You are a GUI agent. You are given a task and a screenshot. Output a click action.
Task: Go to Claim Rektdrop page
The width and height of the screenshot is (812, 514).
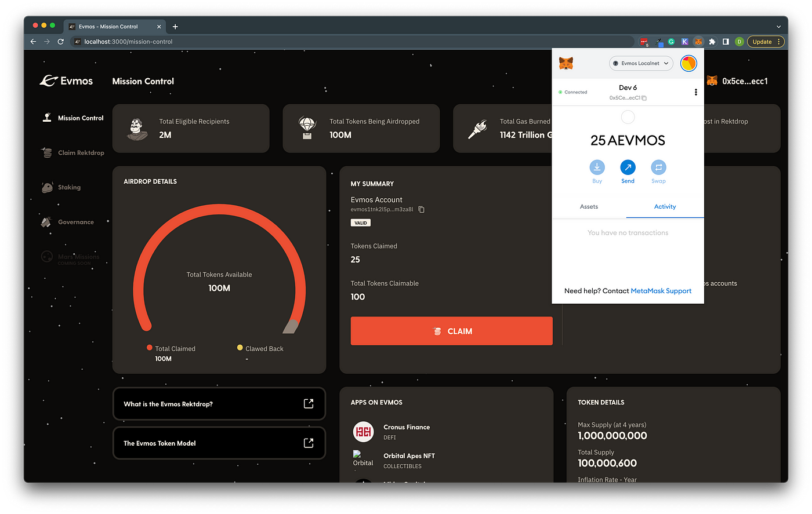point(73,152)
